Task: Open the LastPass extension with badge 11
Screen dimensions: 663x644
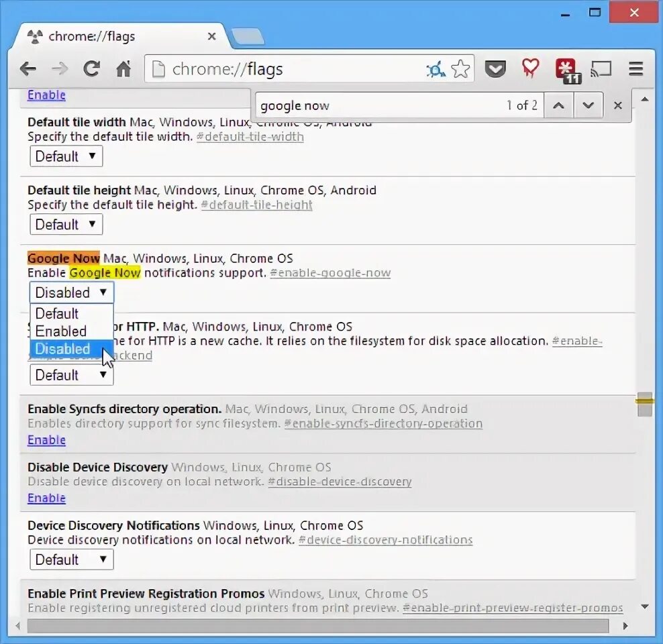Action: (x=568, y=70)
